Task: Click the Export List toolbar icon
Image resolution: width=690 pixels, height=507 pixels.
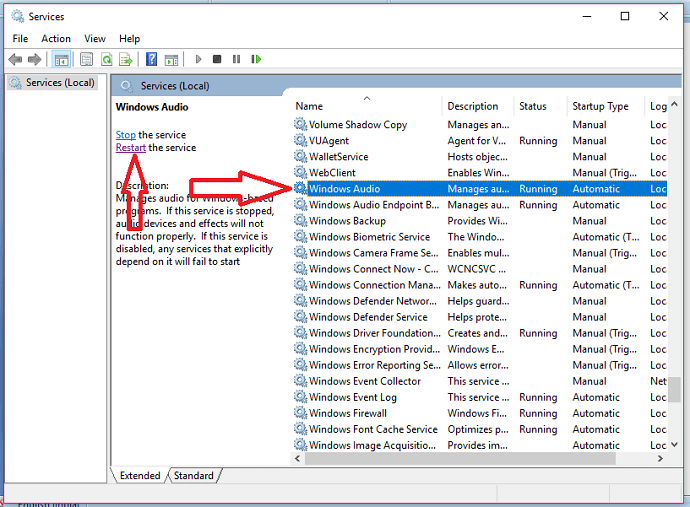Action: [125, 60]
